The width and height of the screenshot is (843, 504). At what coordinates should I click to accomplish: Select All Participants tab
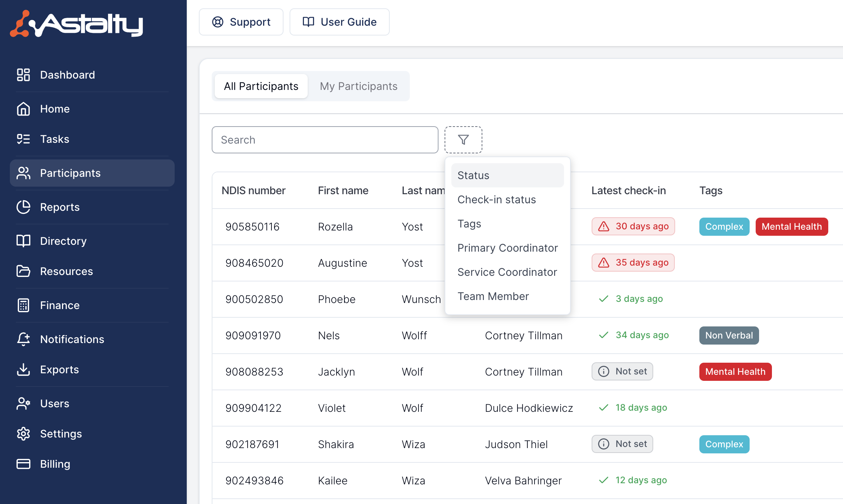[x=261, y=86]
